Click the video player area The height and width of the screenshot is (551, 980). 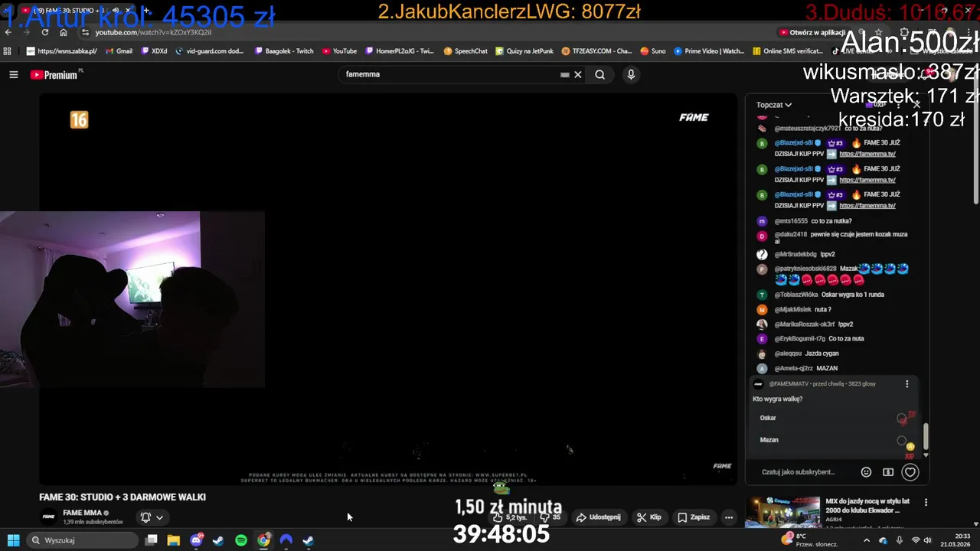[388, 289]
